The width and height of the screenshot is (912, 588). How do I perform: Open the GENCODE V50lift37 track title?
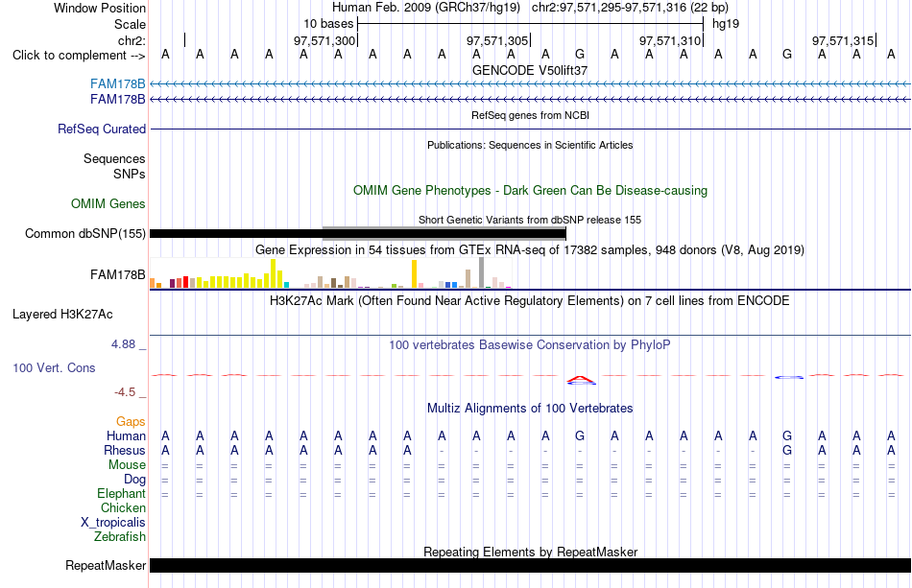pos(530,70)
